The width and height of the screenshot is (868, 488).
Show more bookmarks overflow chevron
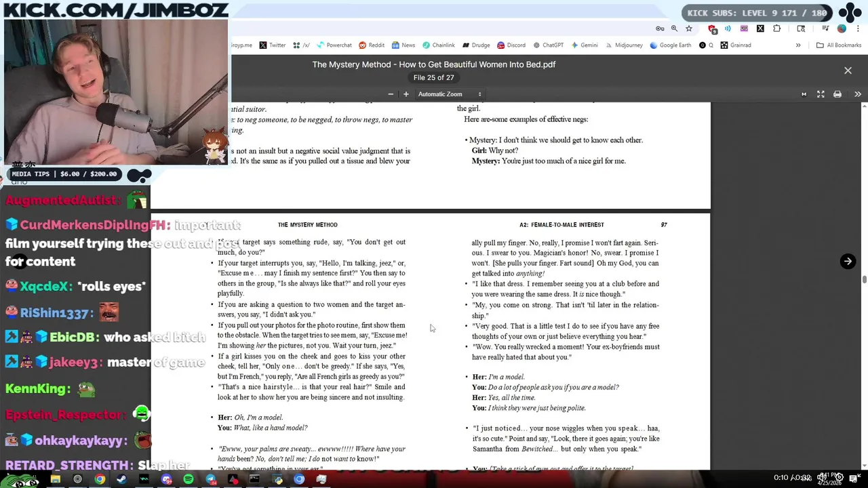click(x=798, y=45)
